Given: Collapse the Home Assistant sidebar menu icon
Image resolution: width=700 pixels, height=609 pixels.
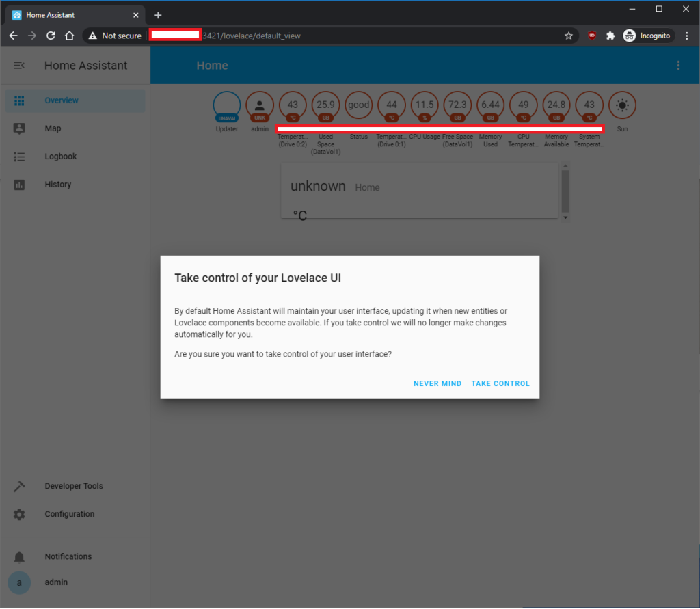Looking at the screenshot, I should coord(18,66).
